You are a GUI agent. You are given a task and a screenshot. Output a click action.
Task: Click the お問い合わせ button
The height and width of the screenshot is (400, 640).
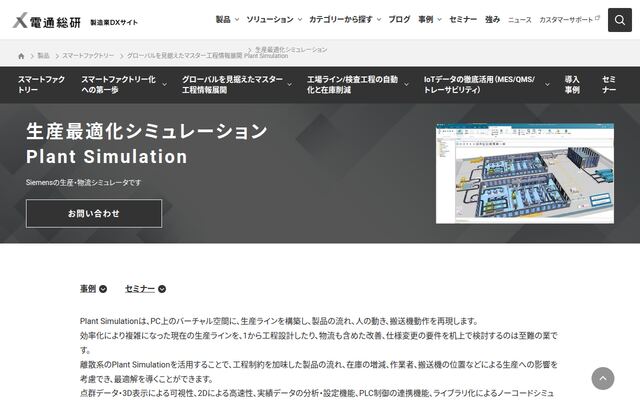pos(94,213)
